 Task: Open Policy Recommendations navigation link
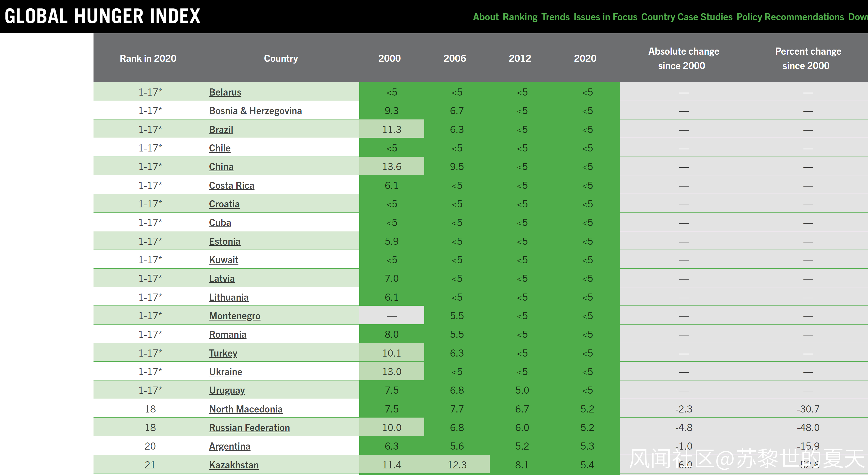click(790, 17)
